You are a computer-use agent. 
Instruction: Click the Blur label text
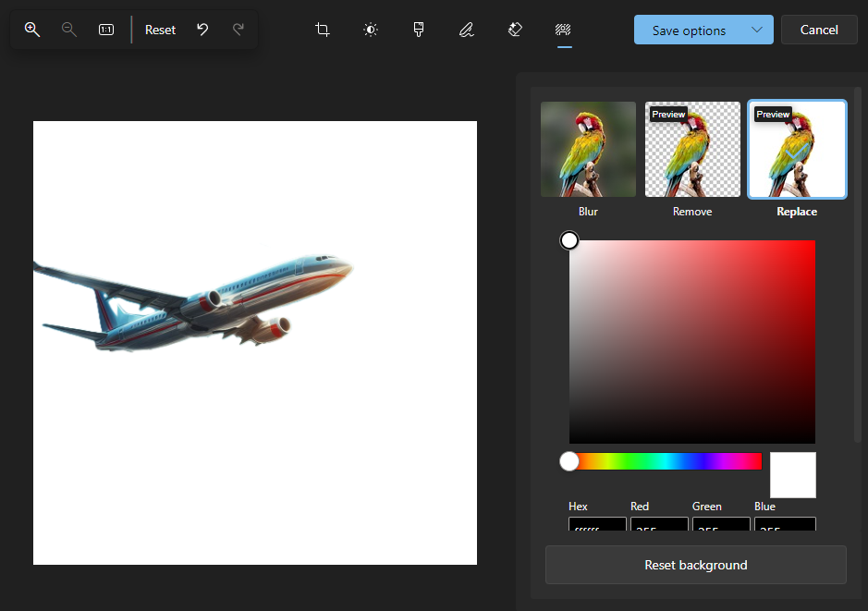point(588,212)
